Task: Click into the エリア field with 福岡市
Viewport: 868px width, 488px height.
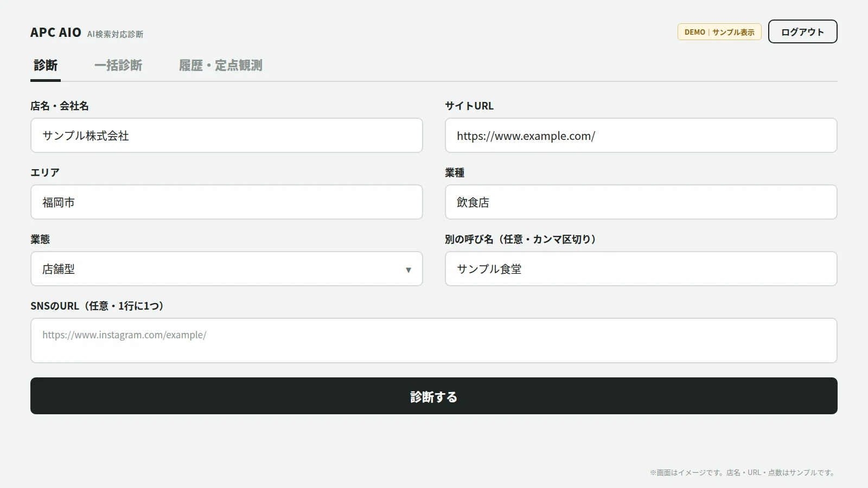Action: tap(227, 202)
